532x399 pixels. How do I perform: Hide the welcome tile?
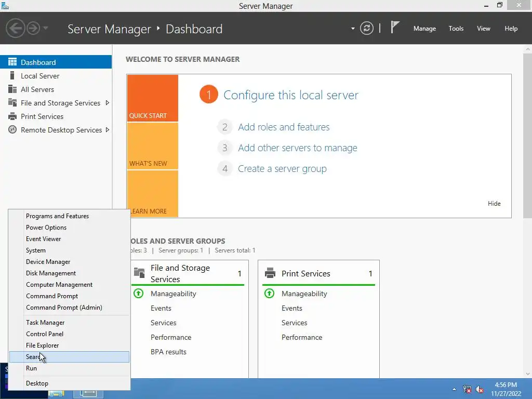click(494, 204)
